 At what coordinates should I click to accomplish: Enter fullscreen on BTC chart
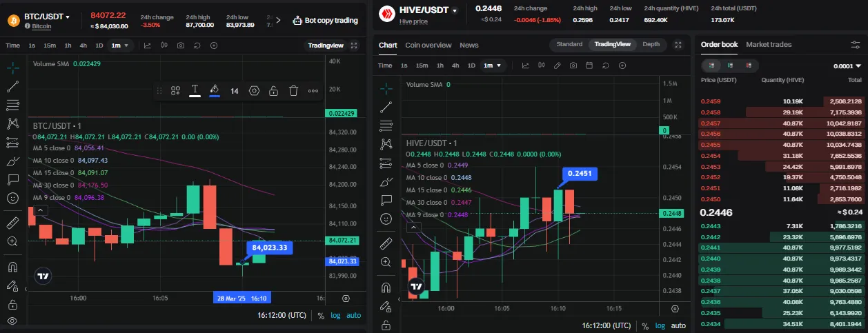tap(354, 46)
